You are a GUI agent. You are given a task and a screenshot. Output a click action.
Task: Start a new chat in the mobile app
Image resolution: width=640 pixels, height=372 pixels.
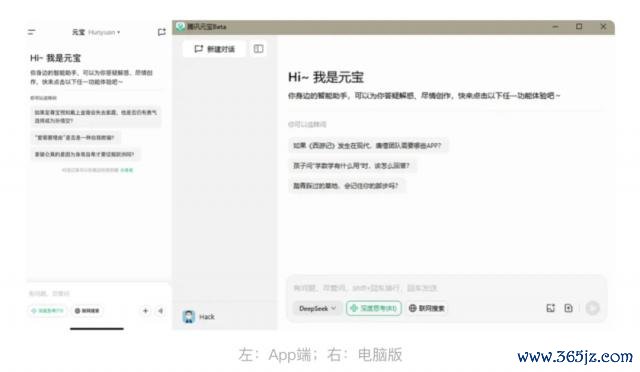tap(162, 32)
